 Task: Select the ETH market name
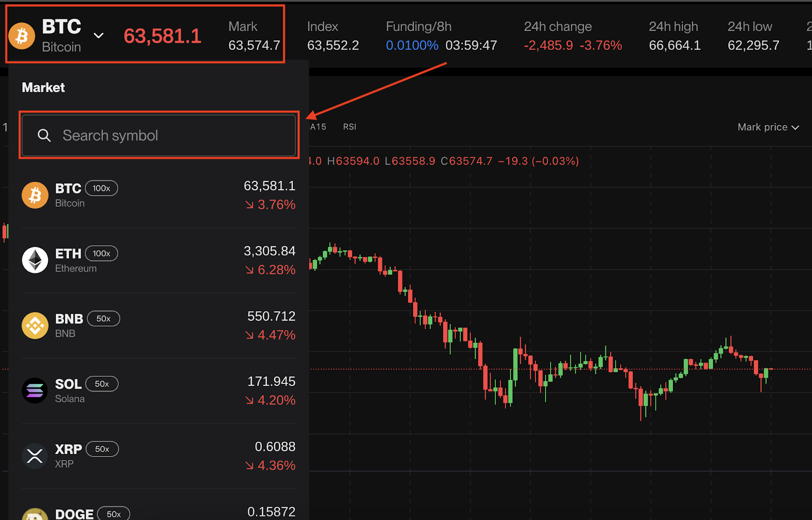[x=68, y=253]
